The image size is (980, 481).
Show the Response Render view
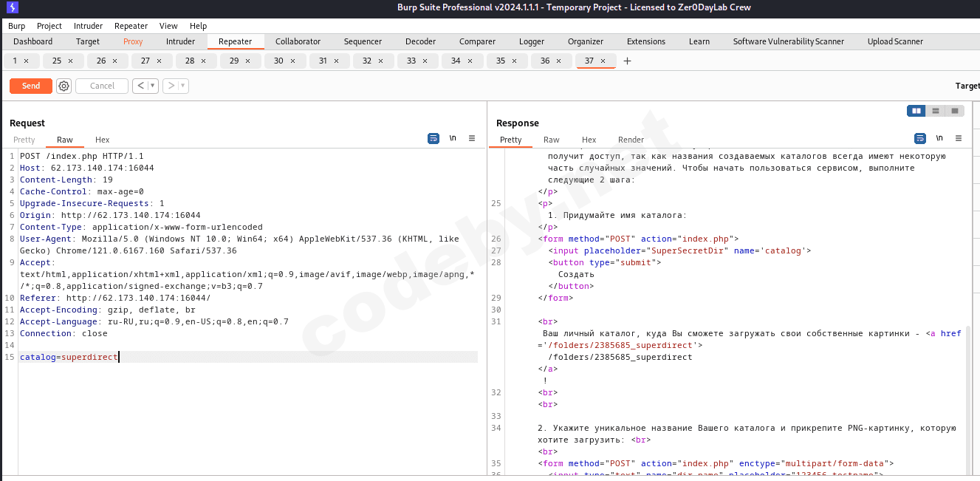(x=631, y=140)
